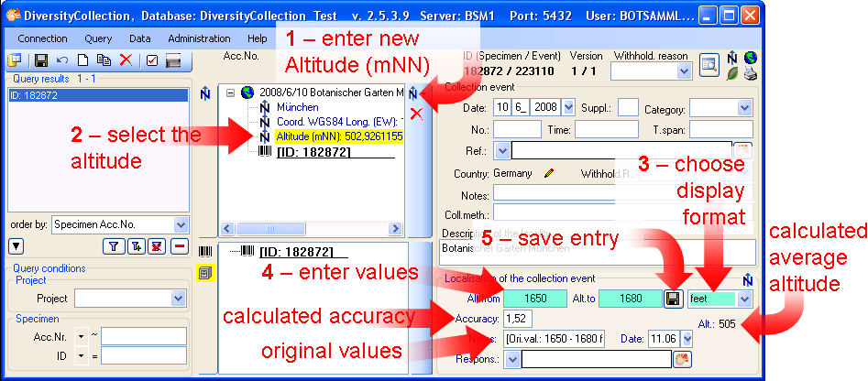Click the pencil icon next to Germany
The width and height of the screenshot is (868, 381).
point(549,173)
